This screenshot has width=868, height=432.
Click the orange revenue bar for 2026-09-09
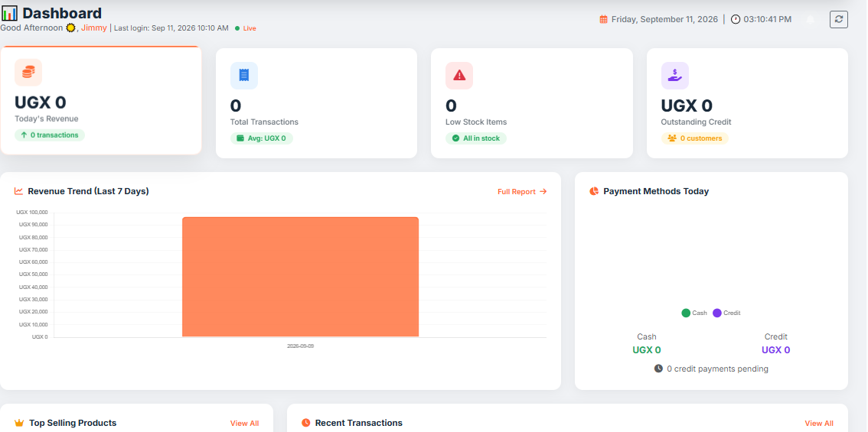(x=301, y=277)
